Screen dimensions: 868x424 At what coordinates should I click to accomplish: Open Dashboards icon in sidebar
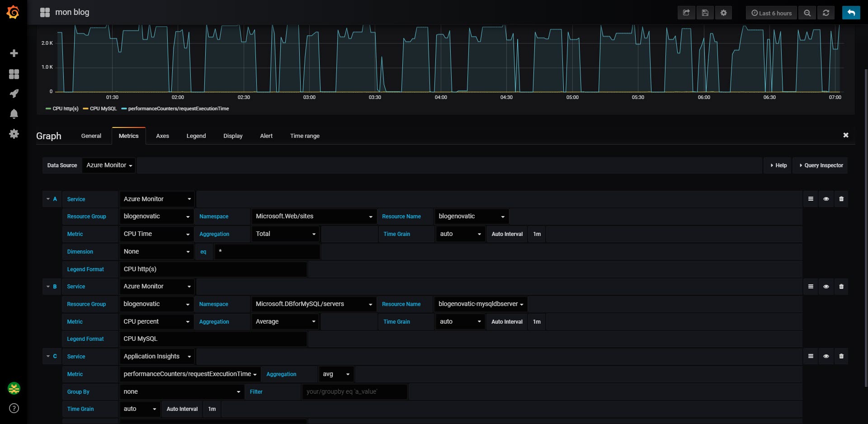(14, 74)
